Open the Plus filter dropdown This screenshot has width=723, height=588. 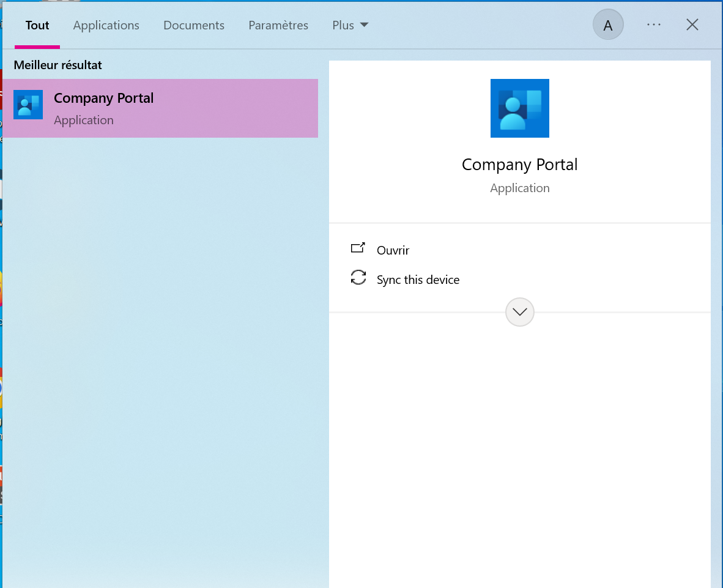tap(343, 25)
